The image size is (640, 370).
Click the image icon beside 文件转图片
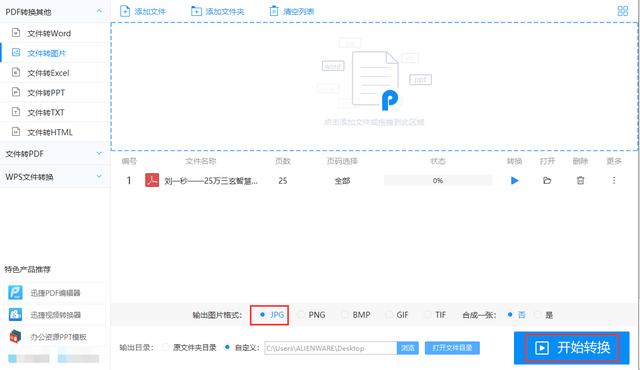[16, 52]
